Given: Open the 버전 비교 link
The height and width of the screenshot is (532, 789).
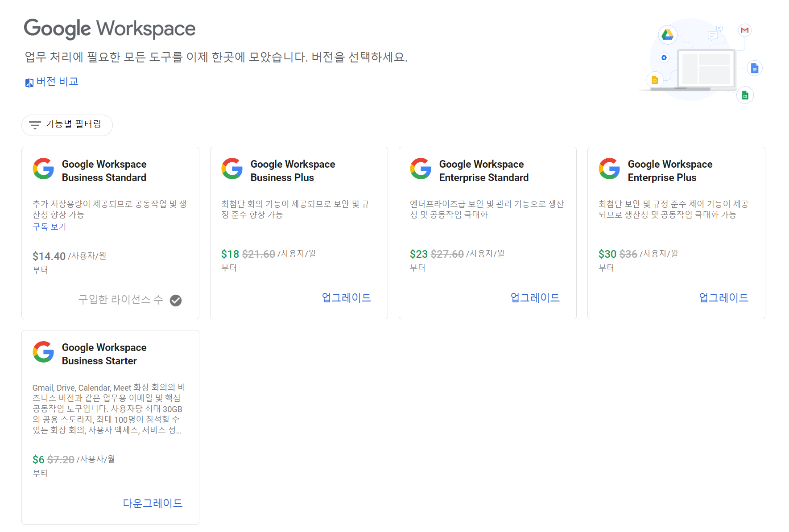Looking at the screenshot, I should 52,82.
